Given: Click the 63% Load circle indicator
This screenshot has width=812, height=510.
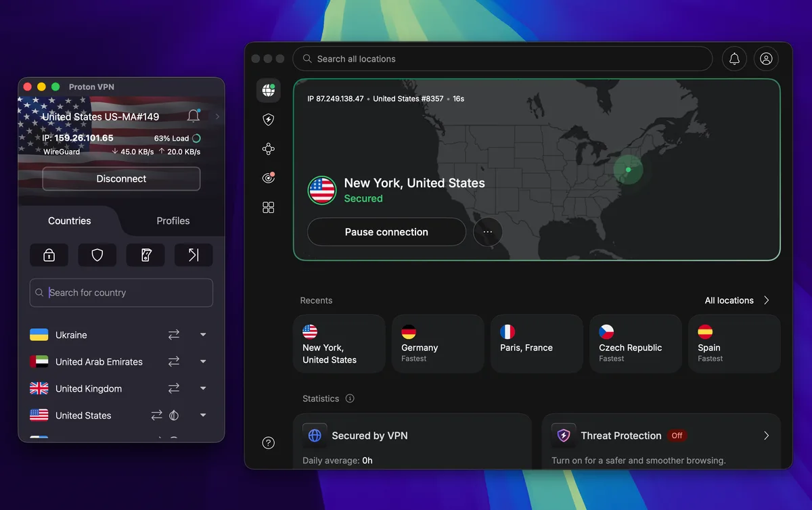Looking at the screenshot, I should click(196, 138).
